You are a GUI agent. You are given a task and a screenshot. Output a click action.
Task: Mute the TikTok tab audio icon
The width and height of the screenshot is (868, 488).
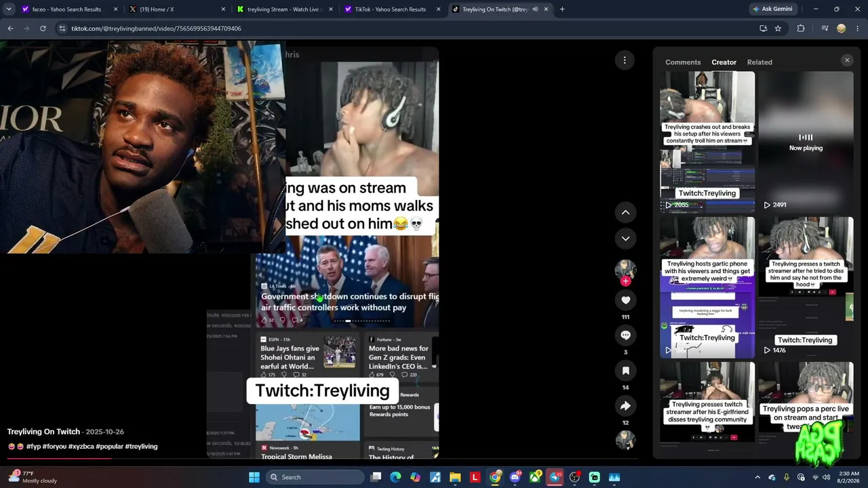coord(535,9)
